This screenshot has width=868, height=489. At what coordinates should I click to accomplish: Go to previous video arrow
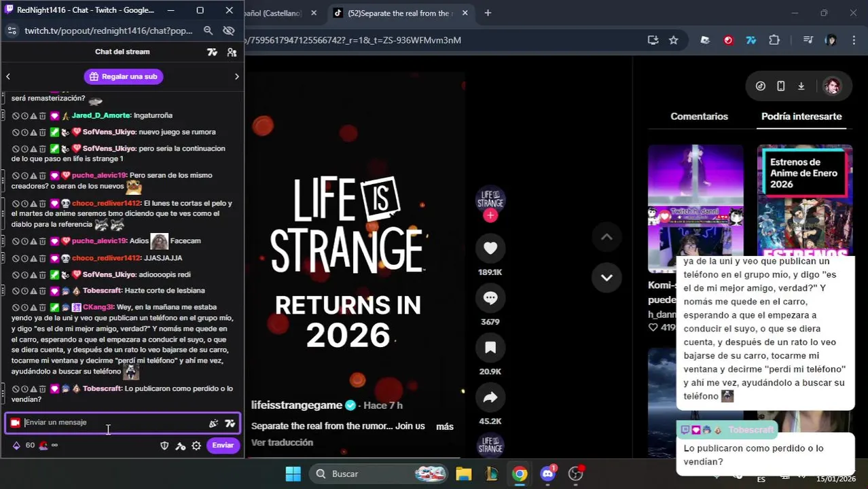pyautogui.click(x=607, y=237)
